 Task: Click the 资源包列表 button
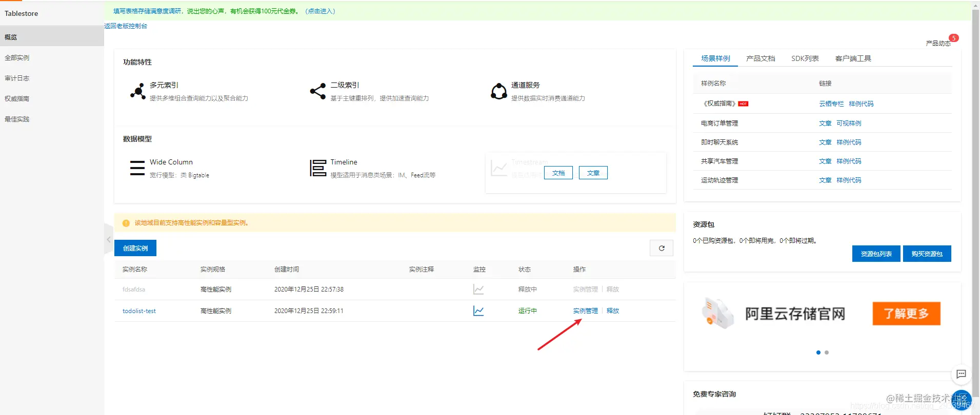(876, 254)
